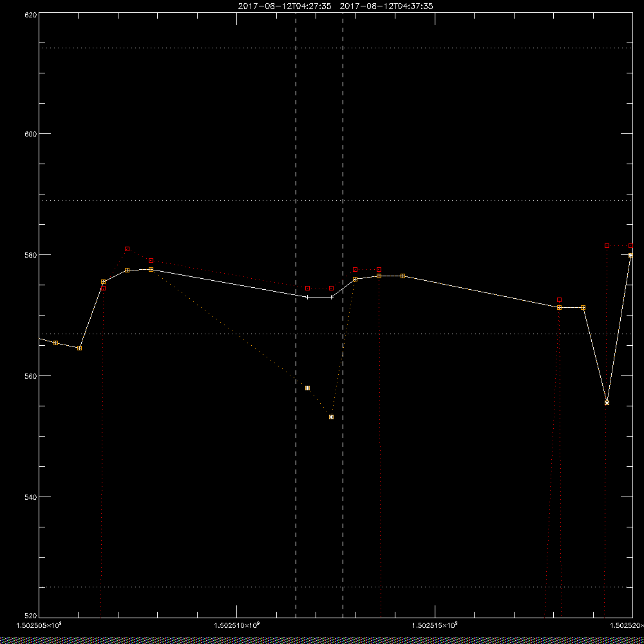
Task: Click the topmost horizontal dotted line near 614
Action: point(336,48)
